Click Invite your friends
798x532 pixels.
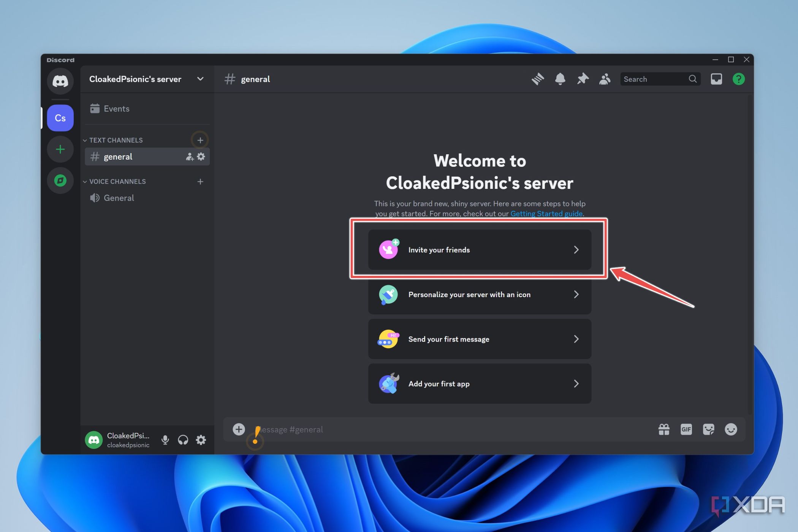479,250
